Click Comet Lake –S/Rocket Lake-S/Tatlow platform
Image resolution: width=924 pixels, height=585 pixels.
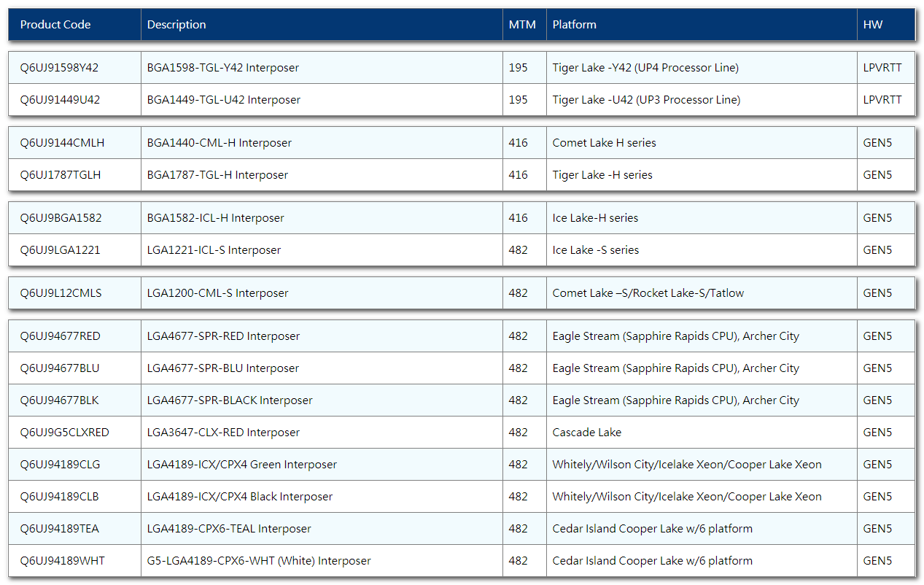click(x=648, y=293)
